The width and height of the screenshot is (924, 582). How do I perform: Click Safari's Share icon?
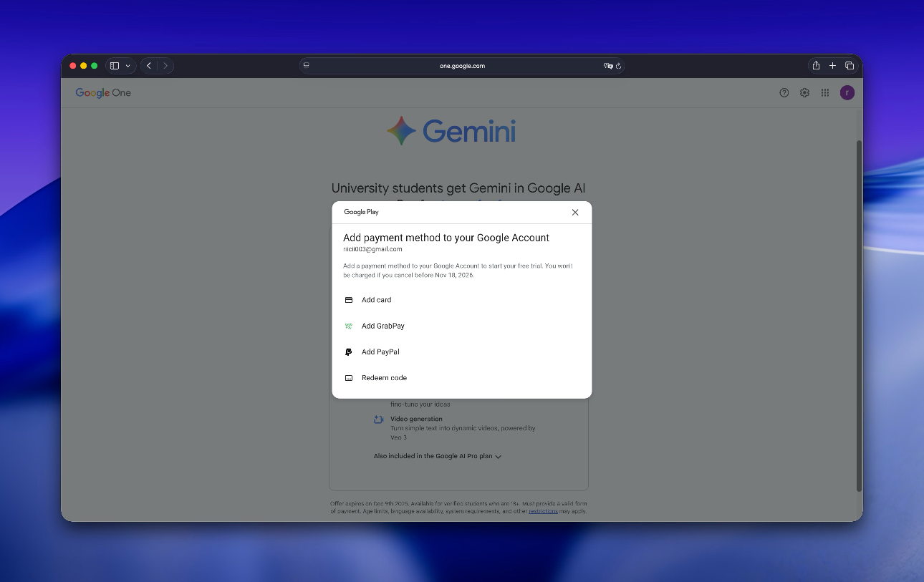point(816,66)
